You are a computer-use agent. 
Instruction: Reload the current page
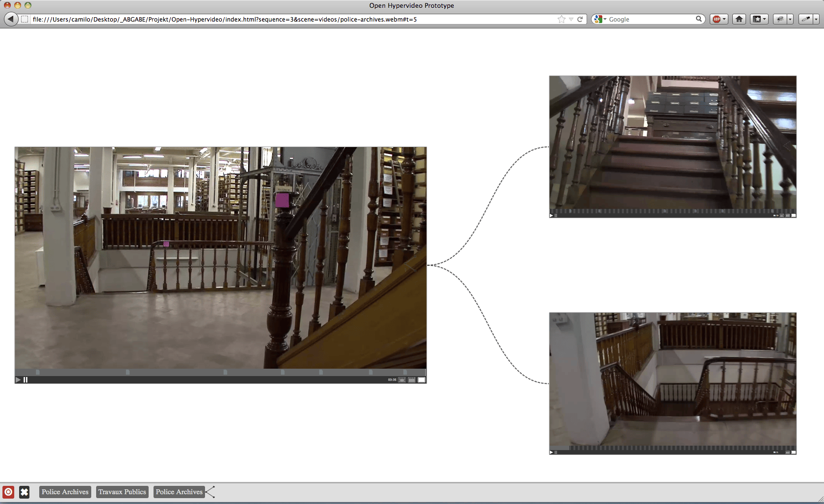pos(580,19)
